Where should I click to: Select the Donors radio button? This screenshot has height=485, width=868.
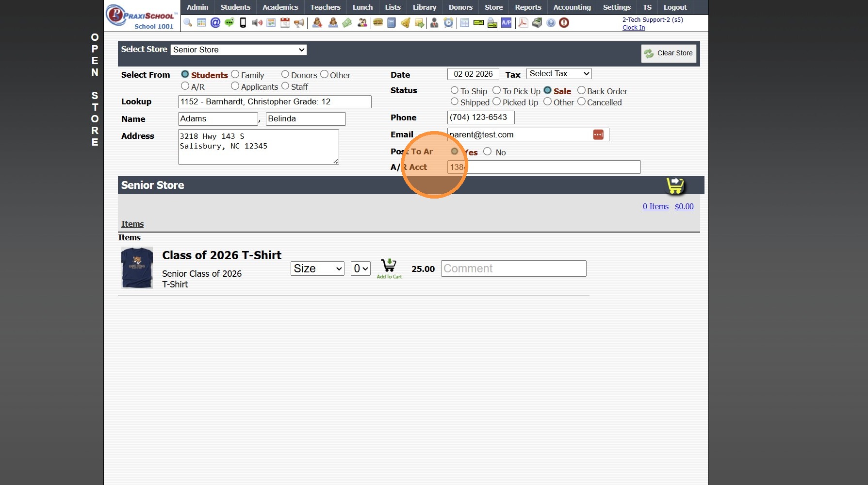coord(285,74)
